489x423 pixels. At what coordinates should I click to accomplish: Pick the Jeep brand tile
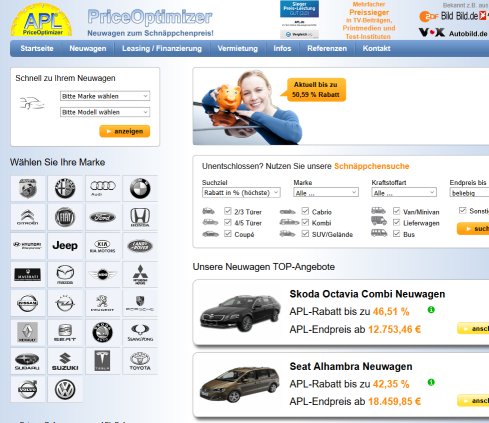pos(65,246)
